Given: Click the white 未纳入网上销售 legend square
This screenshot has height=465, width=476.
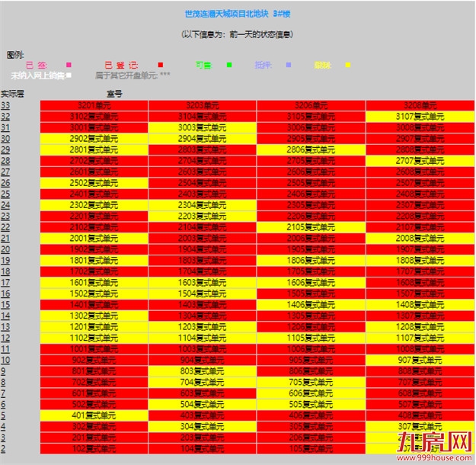Looking at the screenshot, I should click(x=69, y=75).
